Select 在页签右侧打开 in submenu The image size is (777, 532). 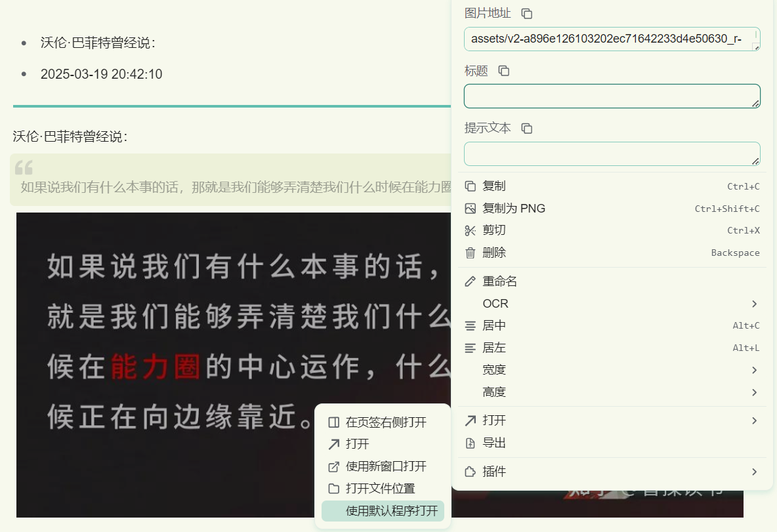(x=383, y=422)
